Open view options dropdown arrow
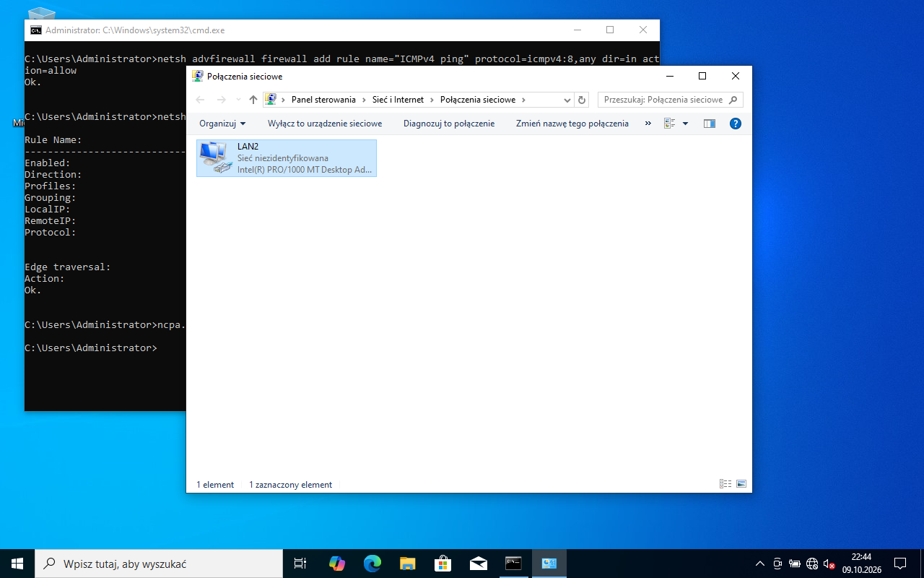 click(685, 124)
